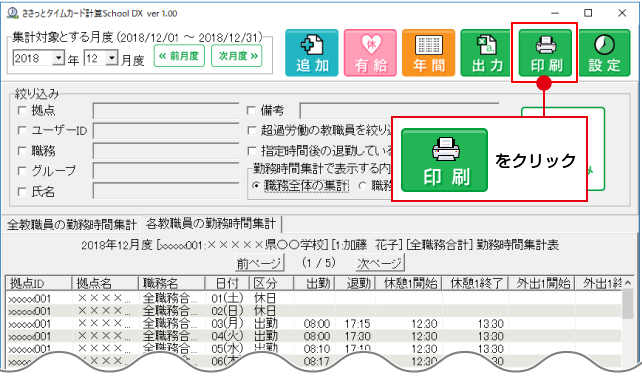Click the 退勤 column header

pyautogui.click(x=355, y=283)
